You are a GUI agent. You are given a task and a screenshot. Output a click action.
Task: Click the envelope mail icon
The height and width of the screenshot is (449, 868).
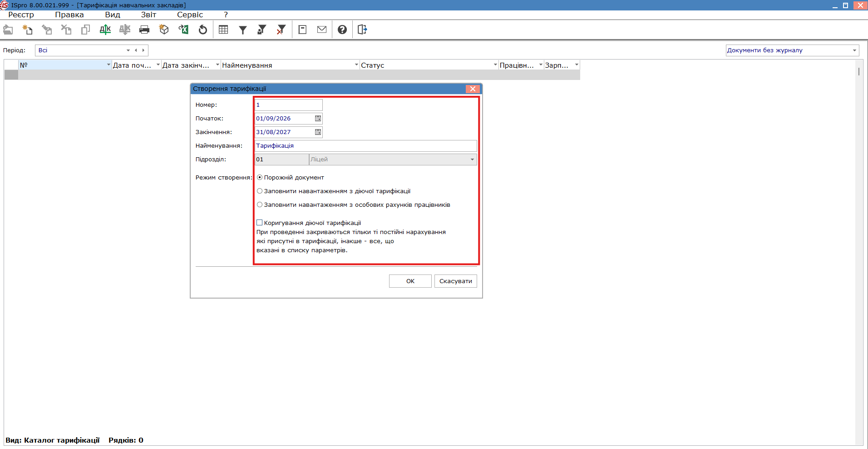[322, 30]
